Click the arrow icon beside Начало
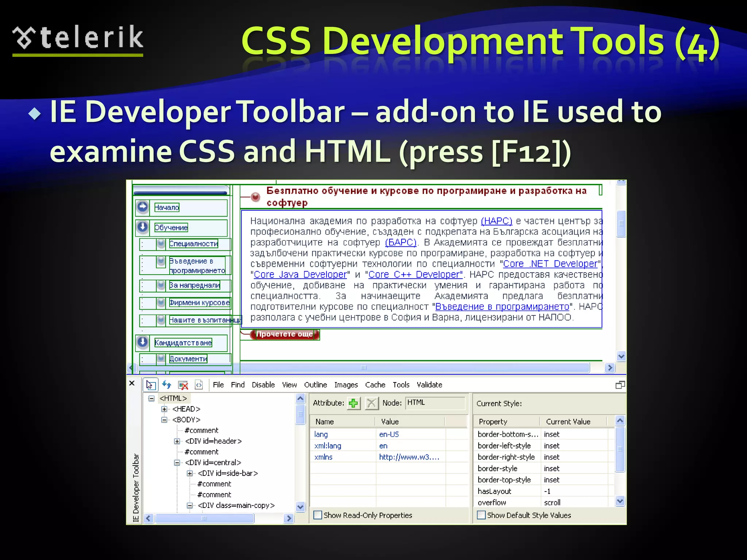The height and width of the screenshot is (560, 747). click(x=143, y=207)
